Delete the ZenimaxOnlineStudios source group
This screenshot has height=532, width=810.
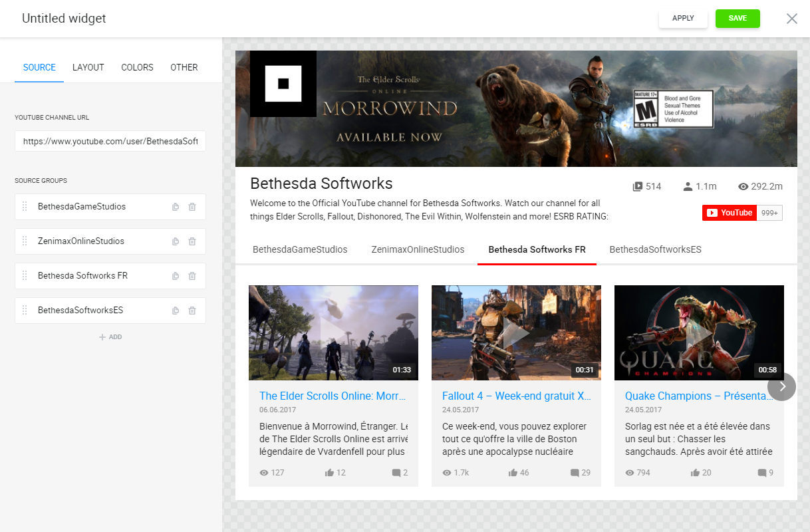pyautogui.click(x=192, y=241)
